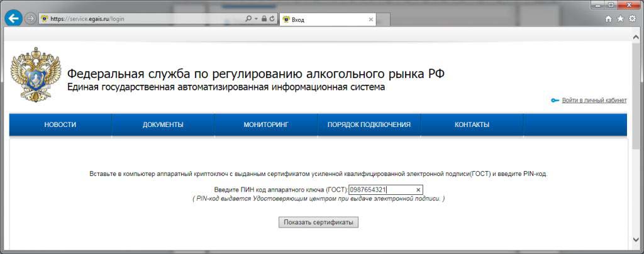
Task: Expand the address bar dropdown arrow
Action: [256, 19]
